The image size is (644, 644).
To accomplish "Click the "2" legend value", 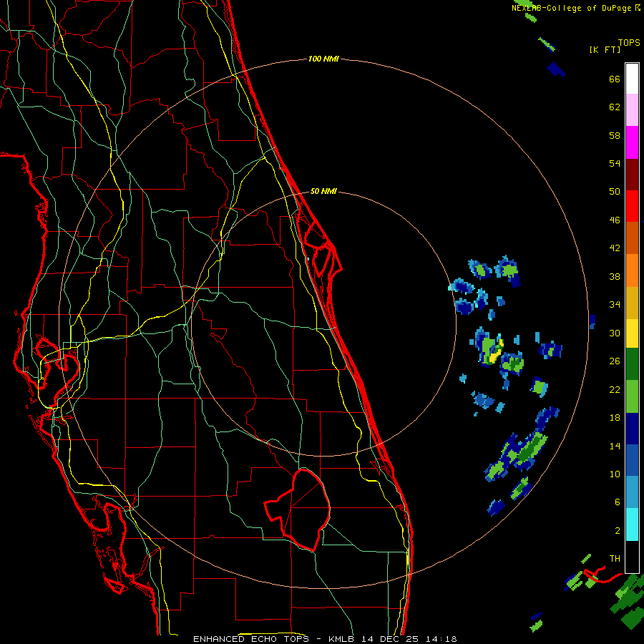I will tap(618, 531).
